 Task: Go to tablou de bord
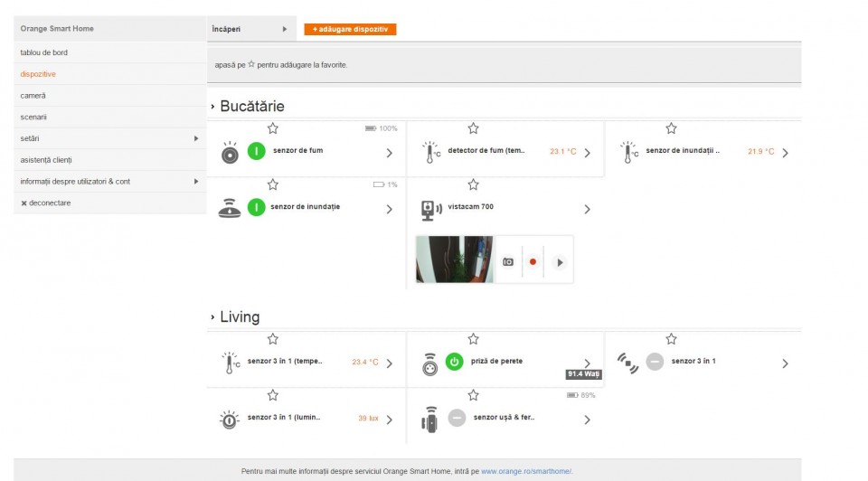(110, 52)
